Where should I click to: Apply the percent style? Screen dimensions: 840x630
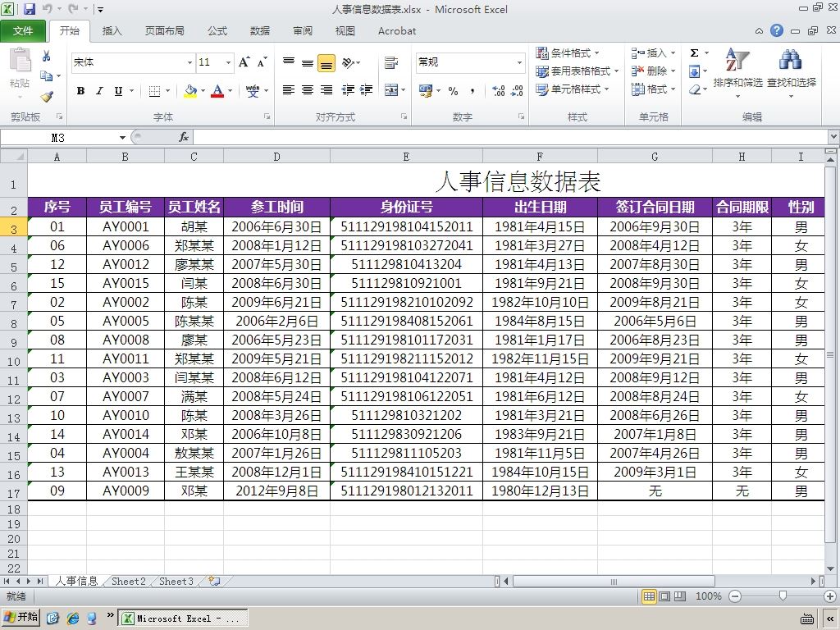coord(453,90)
